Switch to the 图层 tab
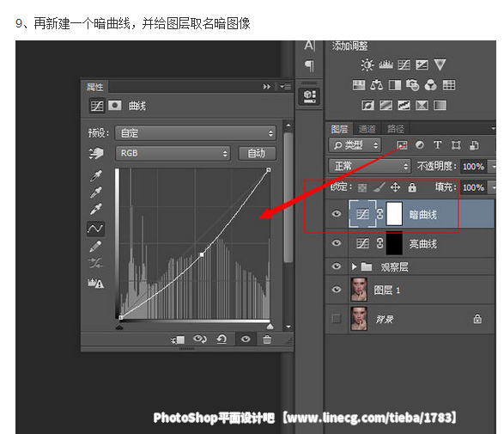Screen dimensions: 504x434 click(339, 129)
